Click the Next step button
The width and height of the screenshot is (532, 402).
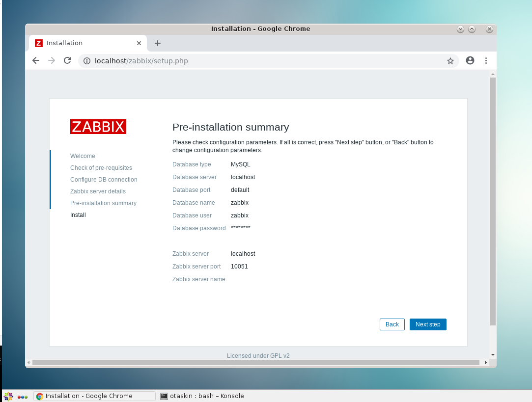pos(428,324)
